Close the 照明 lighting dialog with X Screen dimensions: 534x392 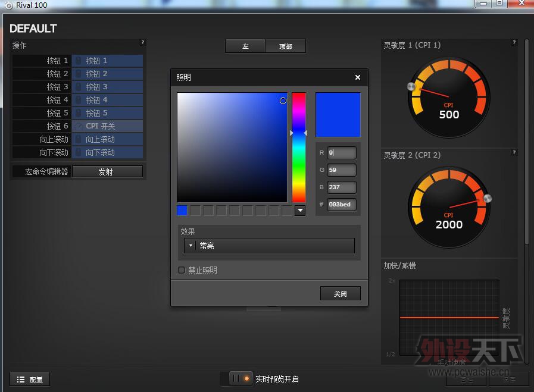(x=358, y=77)
